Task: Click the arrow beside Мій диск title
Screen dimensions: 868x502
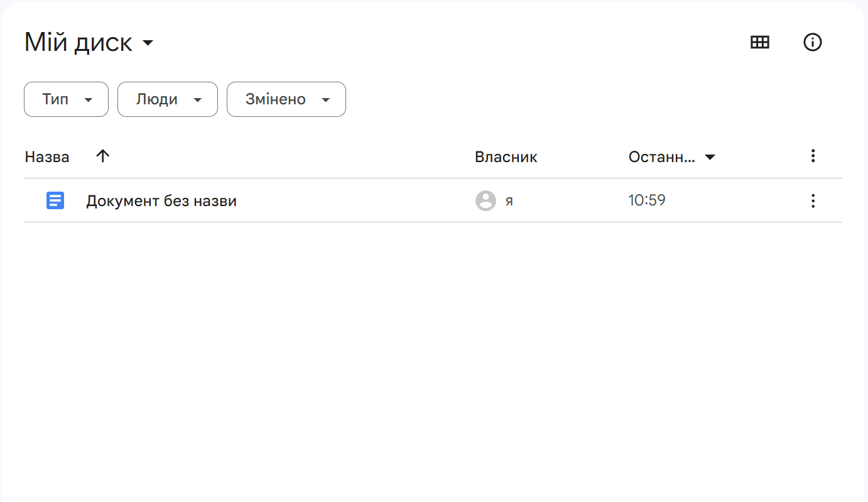Action: (x=148, y=43)
